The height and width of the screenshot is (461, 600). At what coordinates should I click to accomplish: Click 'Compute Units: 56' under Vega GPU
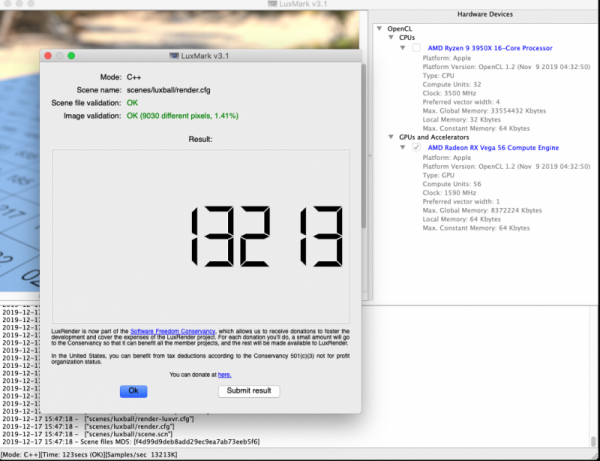452,184
